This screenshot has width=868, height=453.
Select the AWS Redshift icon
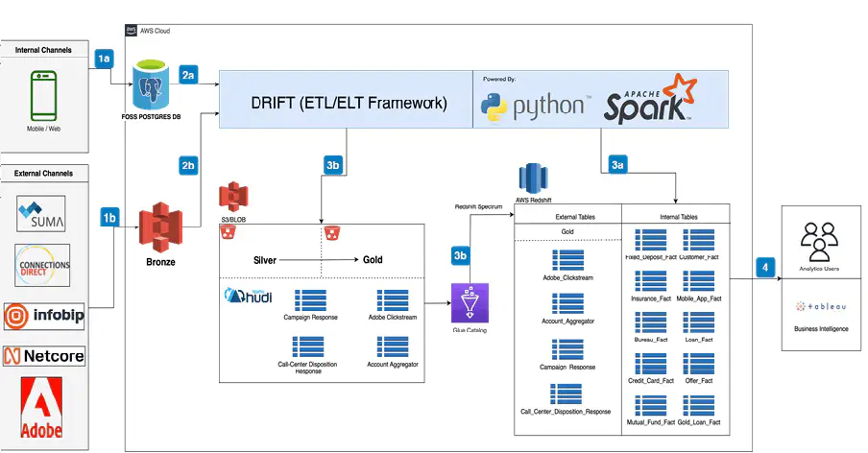(533, 179)
